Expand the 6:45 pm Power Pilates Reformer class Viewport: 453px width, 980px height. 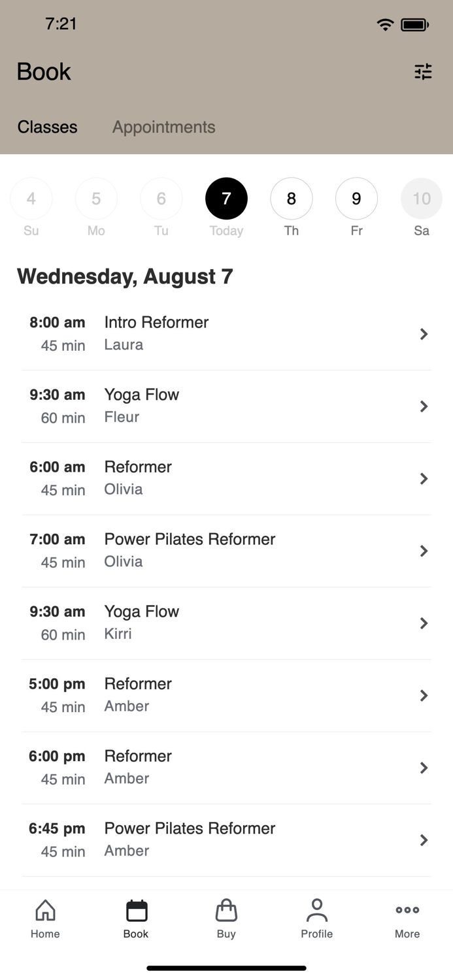pos(226,840)
